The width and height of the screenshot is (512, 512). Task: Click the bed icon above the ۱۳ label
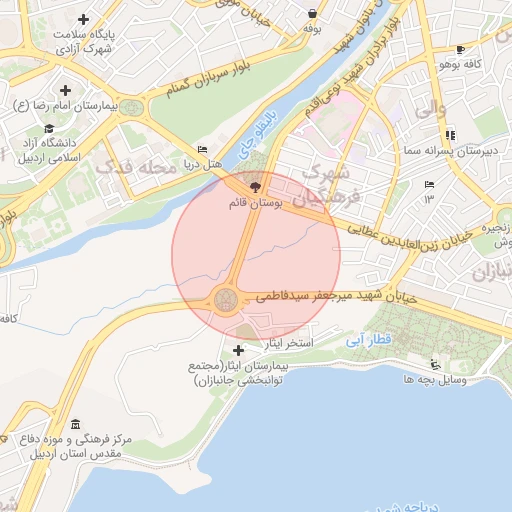(x=429, y=184)
